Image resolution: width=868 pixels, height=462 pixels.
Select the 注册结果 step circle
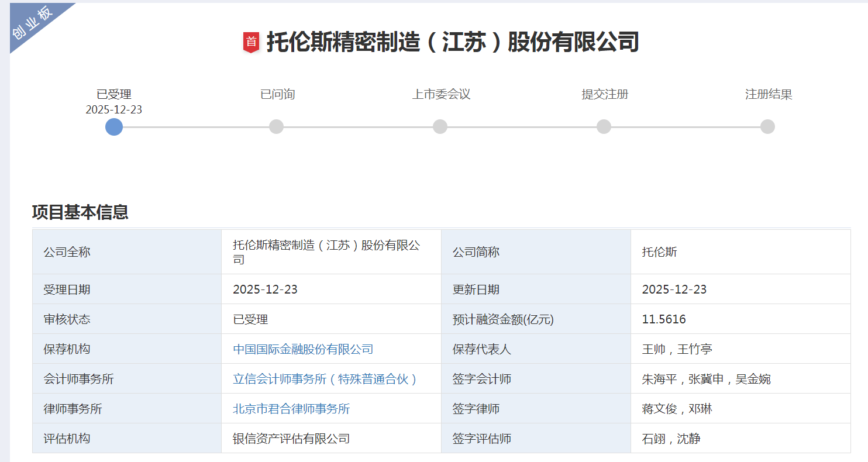coord(767,127)
